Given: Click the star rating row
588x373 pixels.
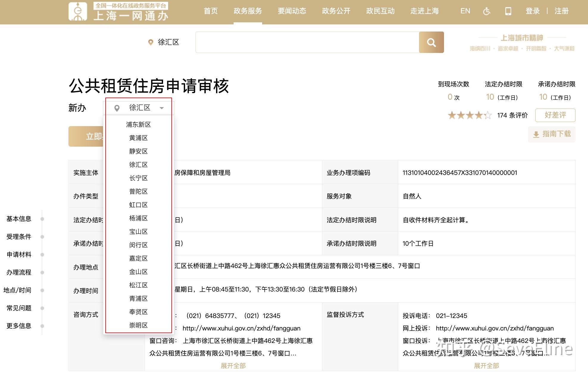Looking at the screenshot, I should point(470,115).
